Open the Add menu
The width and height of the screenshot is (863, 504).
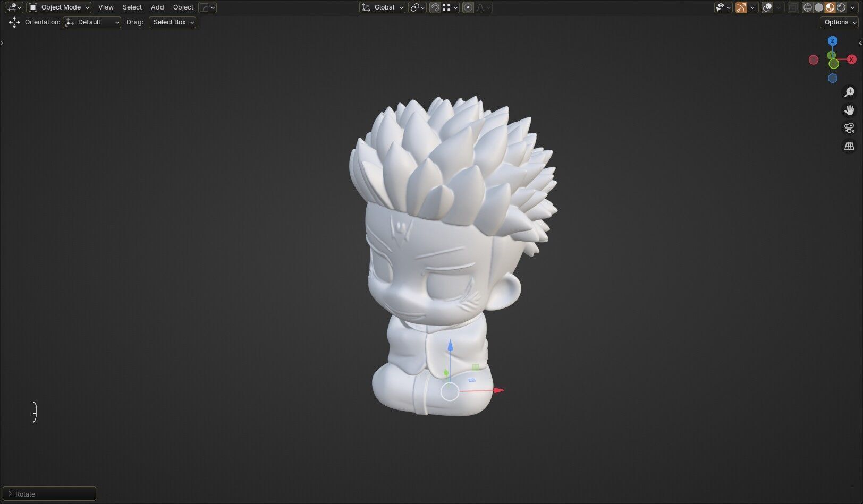point(157,7)
